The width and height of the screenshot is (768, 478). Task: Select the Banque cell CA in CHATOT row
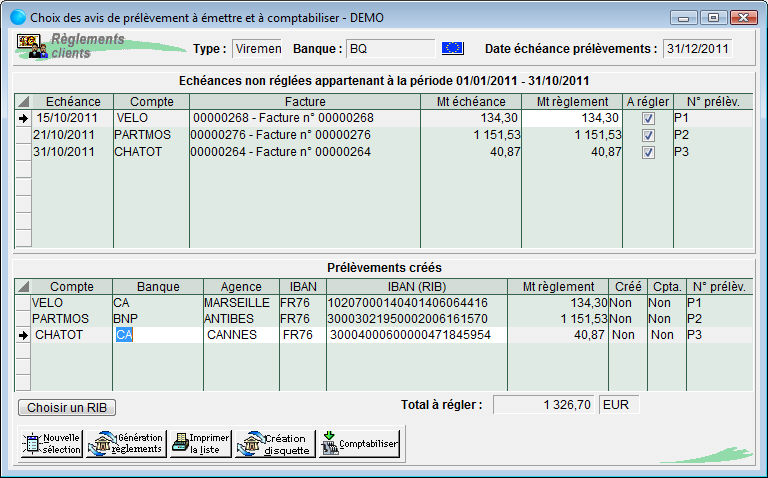pyautogui.click(x=156, y=336)
